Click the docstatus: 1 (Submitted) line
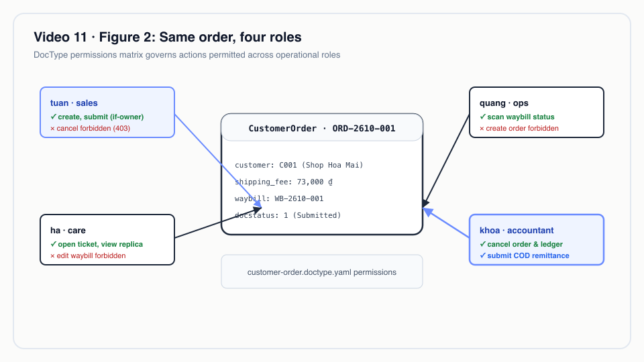Image resolution: width=644 pixels, height=362 pixels. (288, 215)
